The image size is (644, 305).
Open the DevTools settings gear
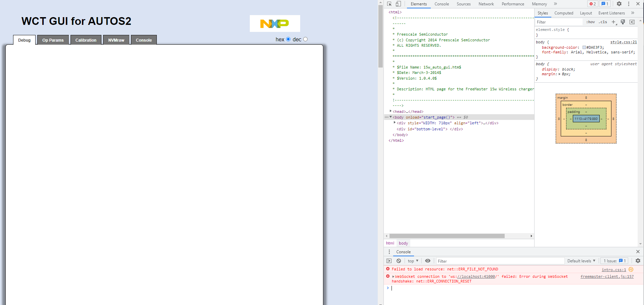[x=619, y=4]
